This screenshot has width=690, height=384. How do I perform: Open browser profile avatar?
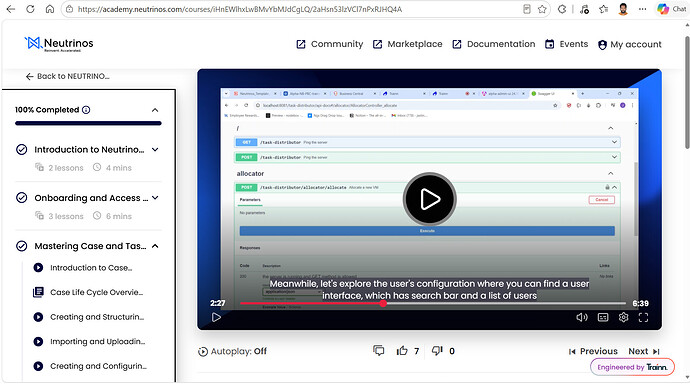click(x=623, y=9)
